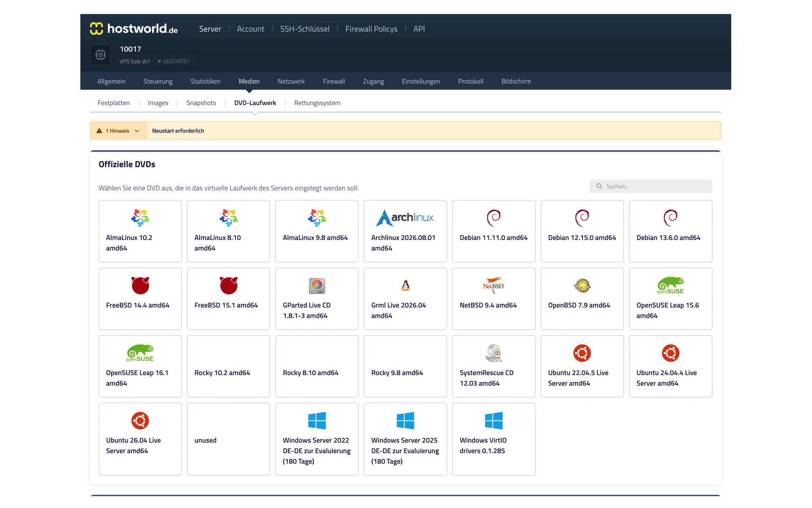Click the AlmaLinux 8.10 logo icon
Screen dimensions: 812x508
(228, 218)
